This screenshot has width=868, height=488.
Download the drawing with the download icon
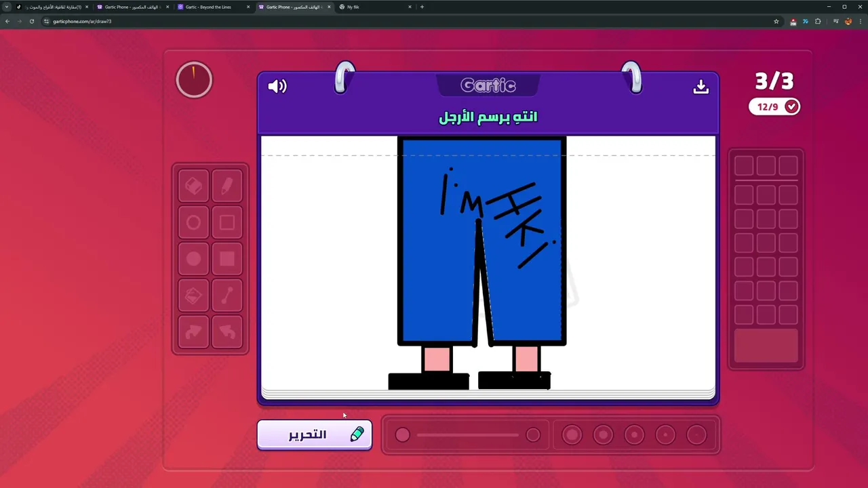tap(701, 87)
